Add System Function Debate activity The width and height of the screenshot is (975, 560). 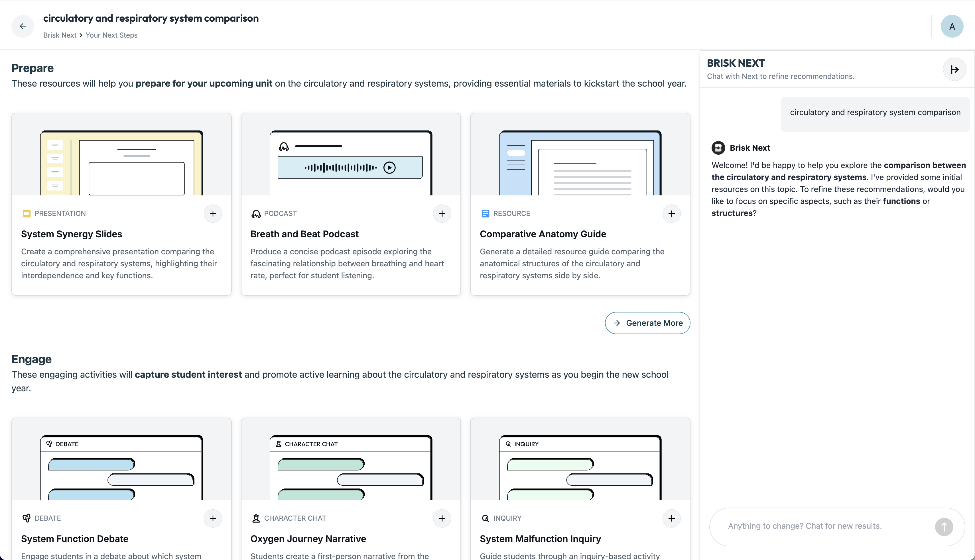coord(213,518)
